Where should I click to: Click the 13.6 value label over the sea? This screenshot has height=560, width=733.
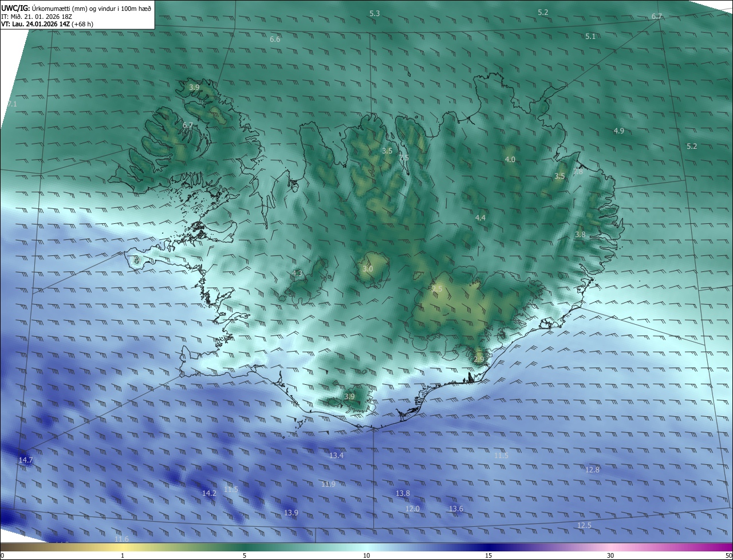[456, 509]
